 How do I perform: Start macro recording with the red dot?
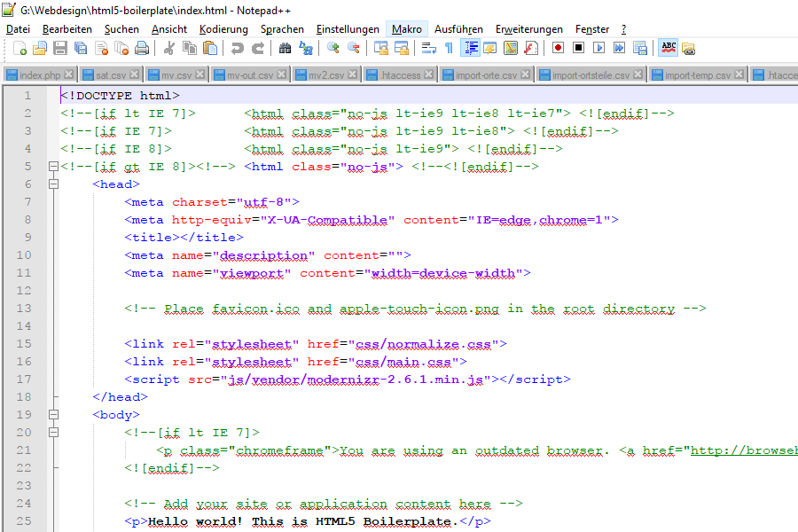(x=559, y=49)
